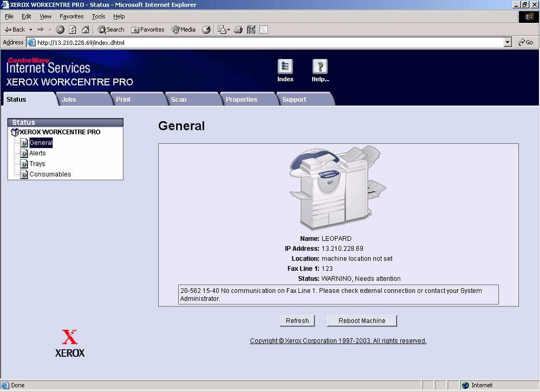The width and height of the screenshot is (540, 392).
Task: Open the Tools menu
Action: (x=99, y=16)
